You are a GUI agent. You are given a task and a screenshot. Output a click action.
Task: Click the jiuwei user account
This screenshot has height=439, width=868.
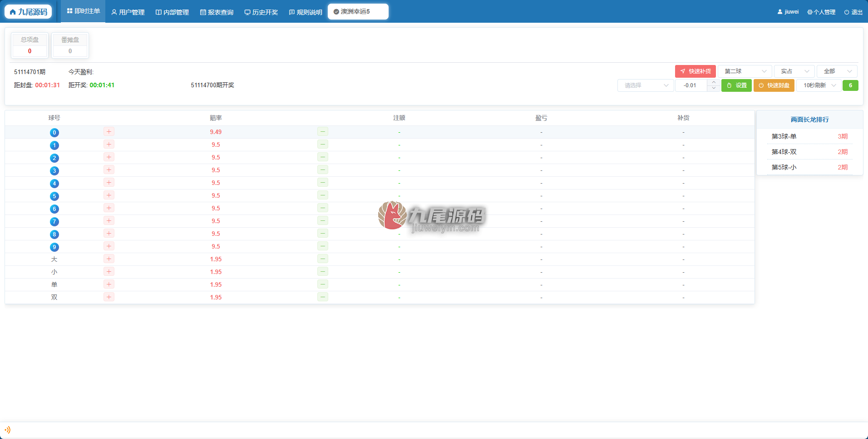[788, 12]
